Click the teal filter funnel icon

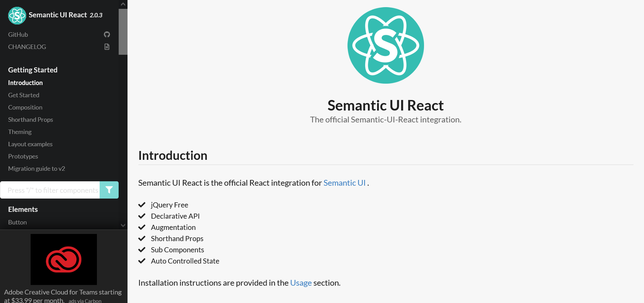point(109,190)
